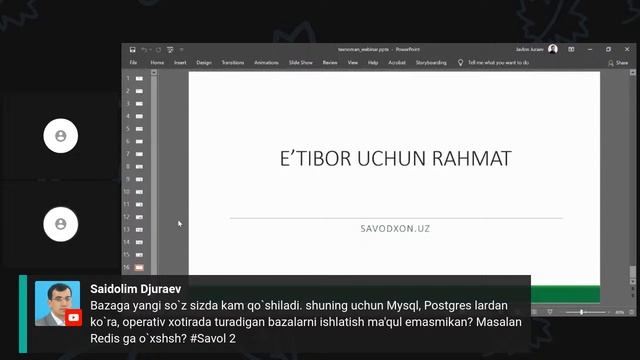Open the Customize Quick Access Toolbar dropdown
Viewport: 640px width, 360px height.
pos(182,50)
